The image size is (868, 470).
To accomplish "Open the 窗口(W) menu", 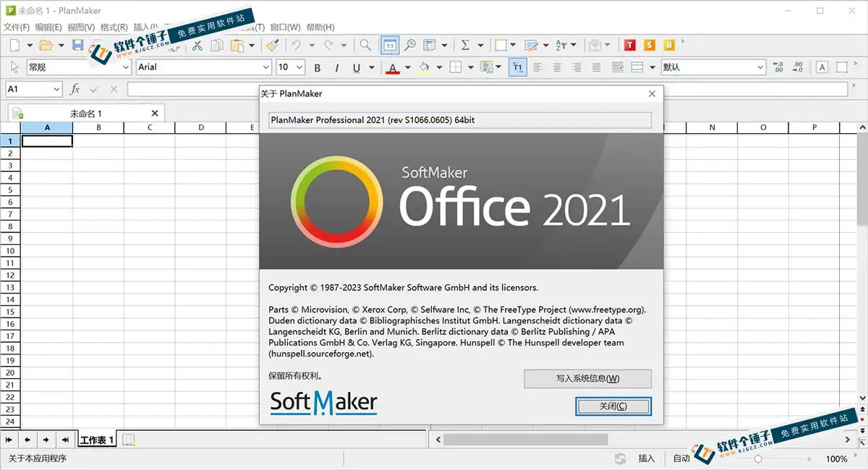I will point(285,27).
